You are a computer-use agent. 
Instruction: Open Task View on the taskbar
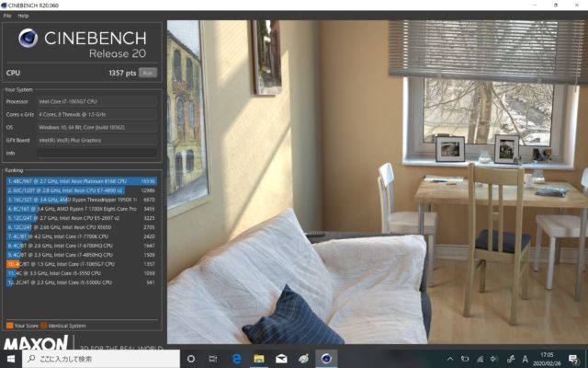[x=213, y=359]
